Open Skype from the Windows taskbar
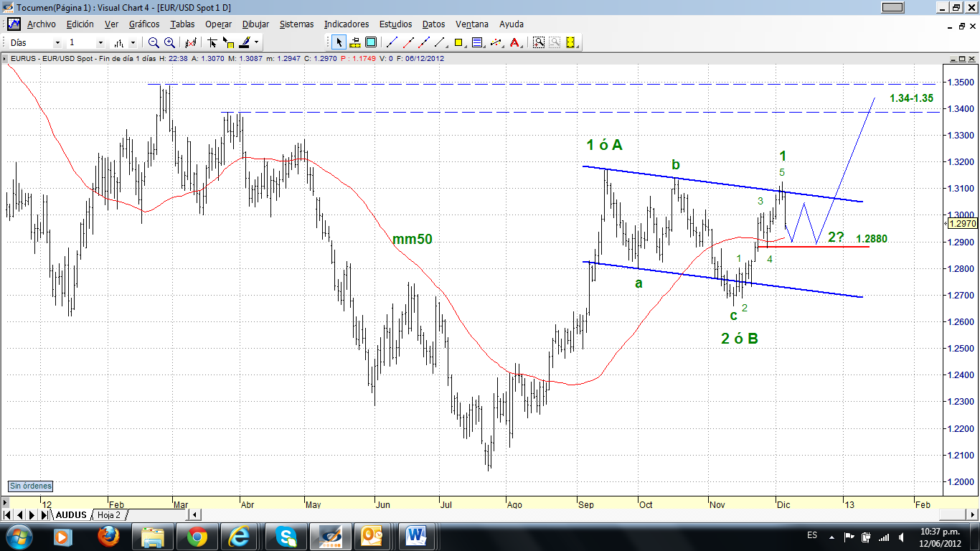 pos(286,536)
